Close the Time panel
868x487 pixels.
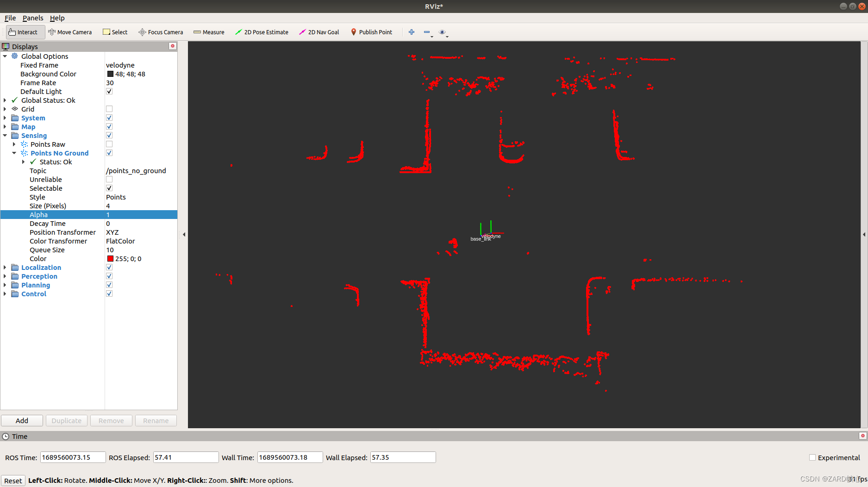pos(862,436)
